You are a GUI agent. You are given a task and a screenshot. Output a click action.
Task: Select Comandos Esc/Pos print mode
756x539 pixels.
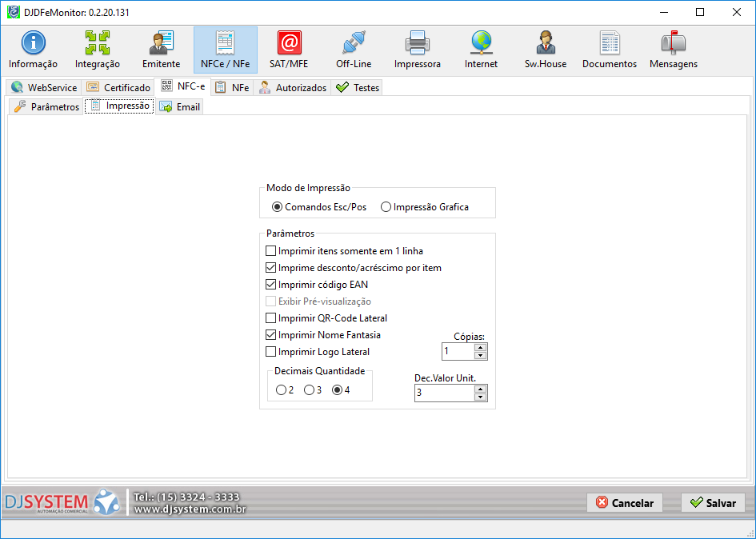(x=319, y=207)
